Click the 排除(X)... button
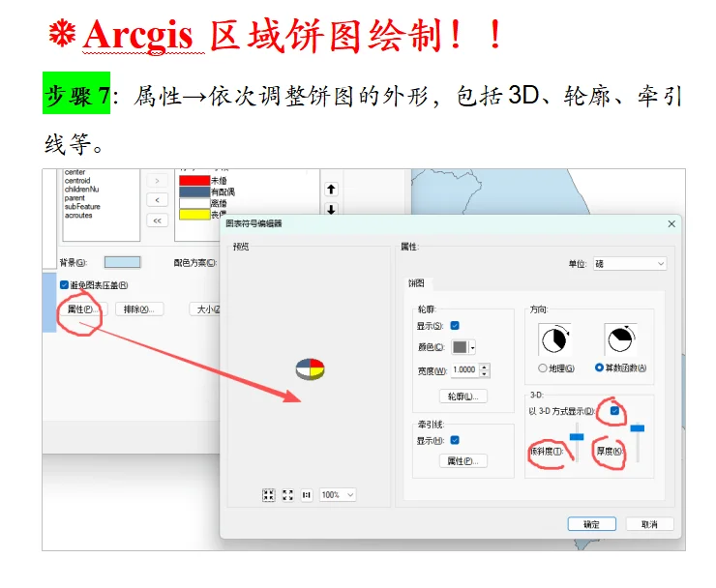Viewport: 716px width, 588px height. coord(139,309)
